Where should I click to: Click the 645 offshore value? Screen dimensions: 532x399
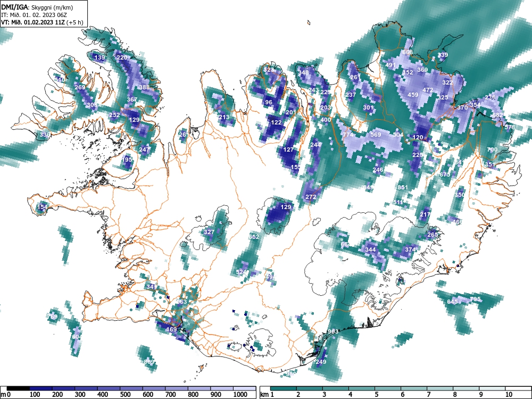453,302
